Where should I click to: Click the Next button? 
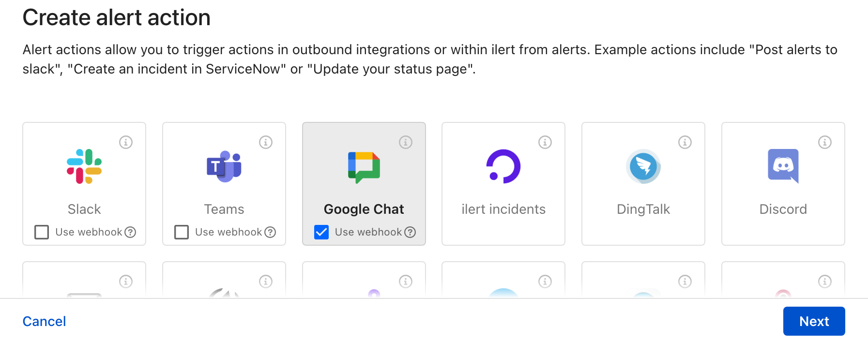(x=814, y=321)
